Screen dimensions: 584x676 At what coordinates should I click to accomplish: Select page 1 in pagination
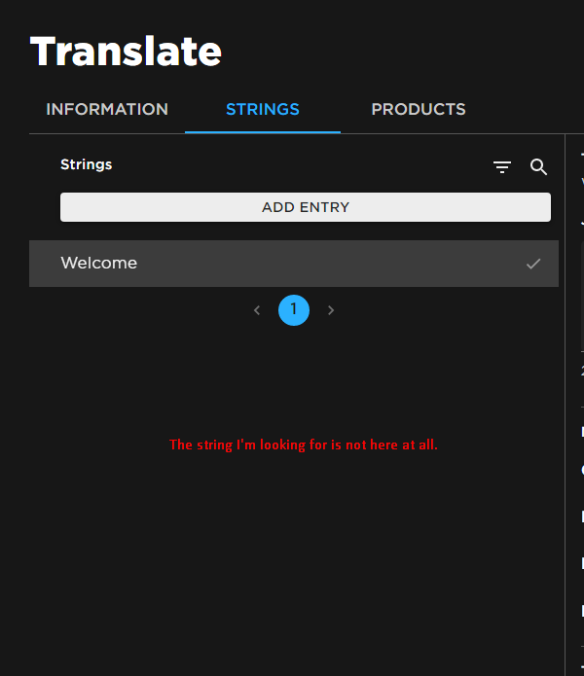click(x=294, y=310)
